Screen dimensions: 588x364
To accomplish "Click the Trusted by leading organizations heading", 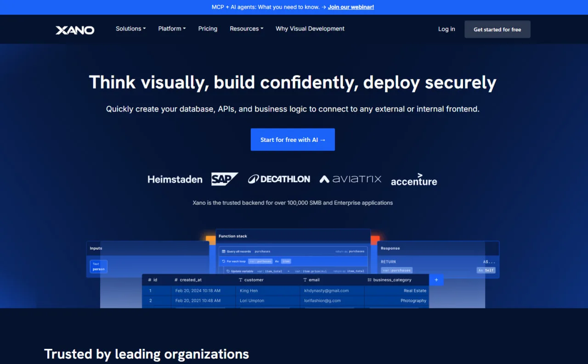I will point(147,354).
